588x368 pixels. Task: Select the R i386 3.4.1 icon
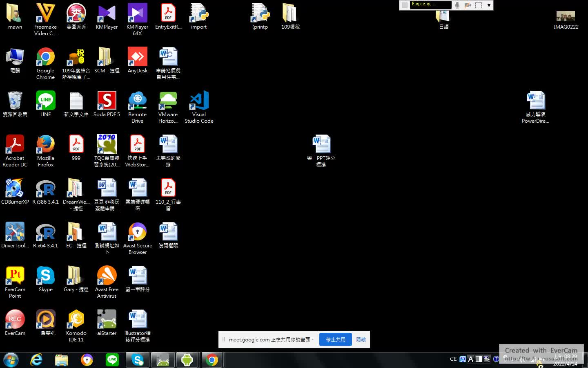[x=45, y=191]
